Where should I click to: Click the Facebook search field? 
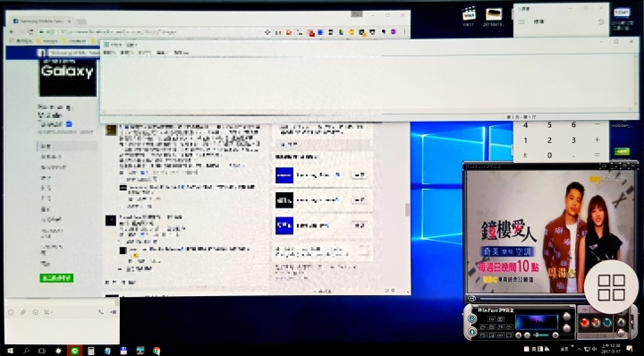click(x=74, y=53)
